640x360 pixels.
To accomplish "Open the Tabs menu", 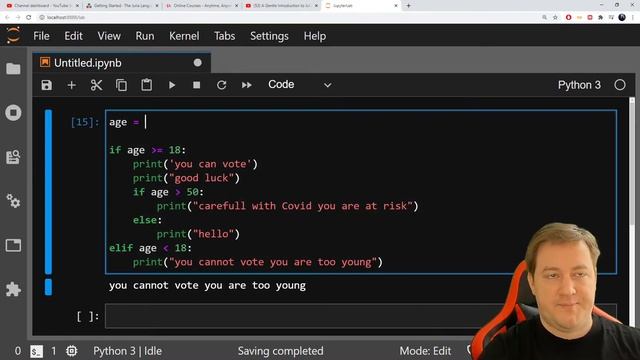I will [224, 36].
